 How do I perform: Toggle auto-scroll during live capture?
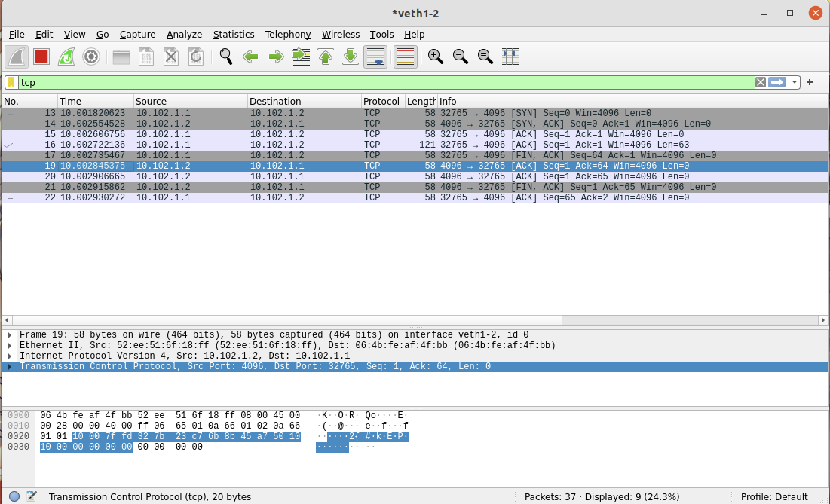coord(375,57)
